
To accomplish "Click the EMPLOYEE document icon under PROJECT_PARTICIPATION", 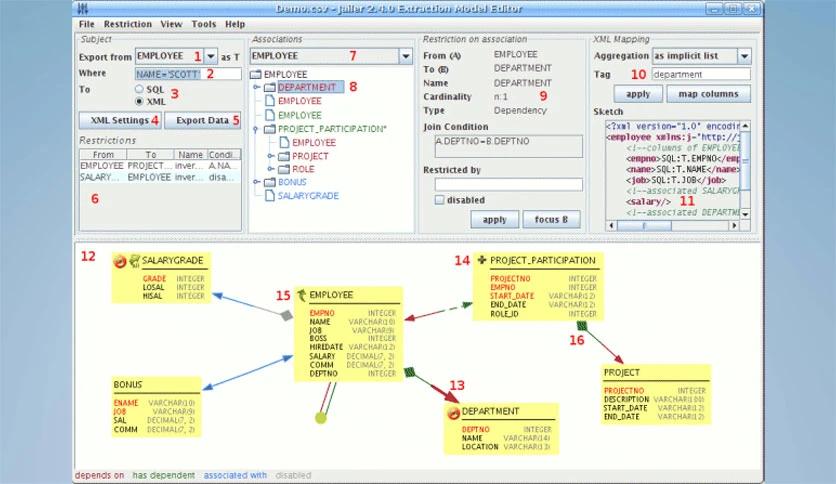I will 284,142.
